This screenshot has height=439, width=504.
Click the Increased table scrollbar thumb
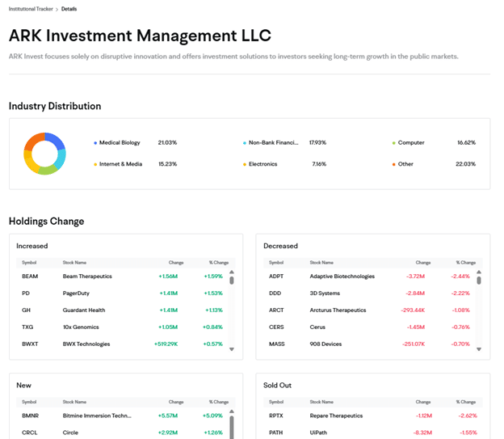click(232, 281)
